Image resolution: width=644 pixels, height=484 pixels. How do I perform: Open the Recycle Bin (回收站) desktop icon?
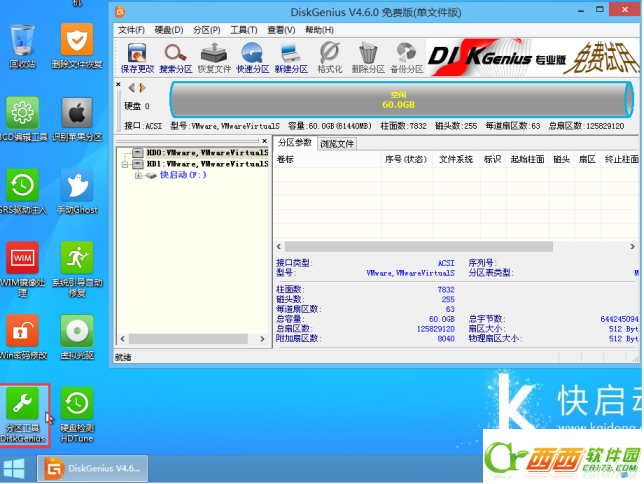pos(22,46)
